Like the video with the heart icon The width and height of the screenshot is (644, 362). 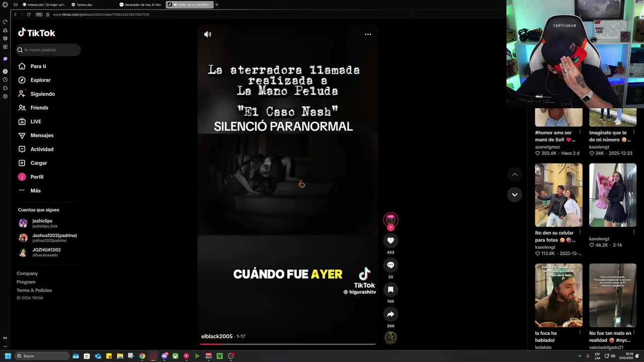[x=390, y=240]
